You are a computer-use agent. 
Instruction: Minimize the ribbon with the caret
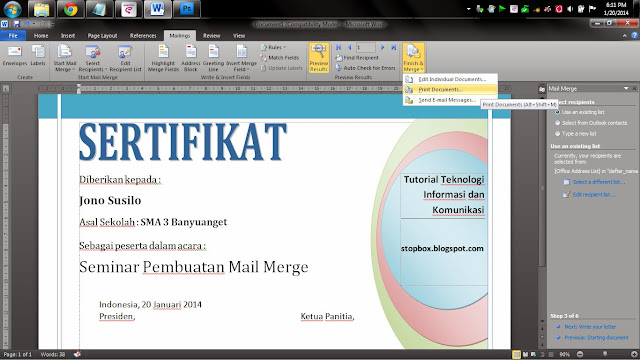click(624, 36)
